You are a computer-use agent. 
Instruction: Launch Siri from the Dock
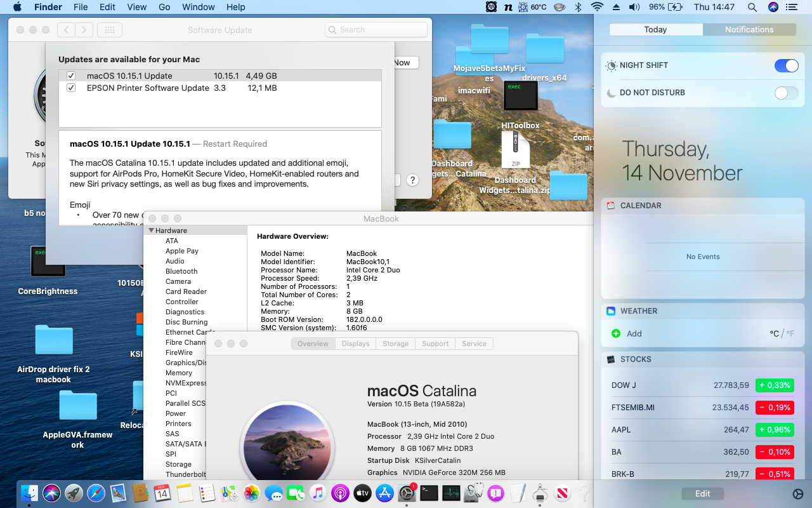(x=51, y=493)
